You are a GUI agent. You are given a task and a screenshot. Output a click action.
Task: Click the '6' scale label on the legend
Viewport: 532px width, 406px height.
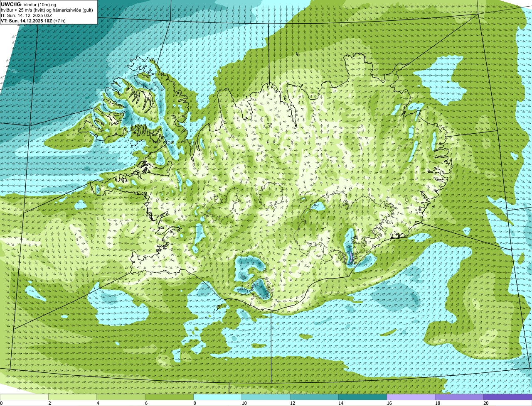pyautogui.click(x=147, y=403)
